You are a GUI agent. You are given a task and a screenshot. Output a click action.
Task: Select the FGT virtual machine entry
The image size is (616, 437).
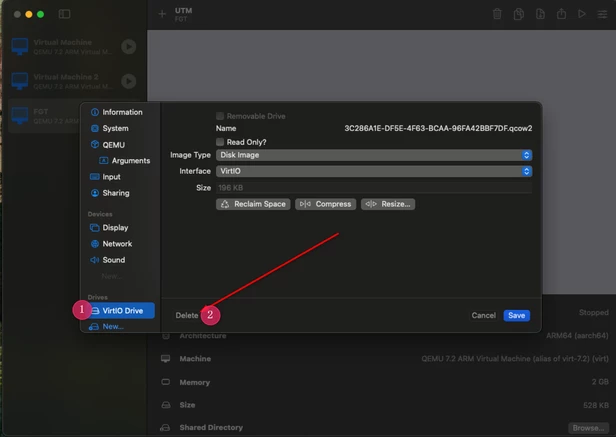coord(44,116)
